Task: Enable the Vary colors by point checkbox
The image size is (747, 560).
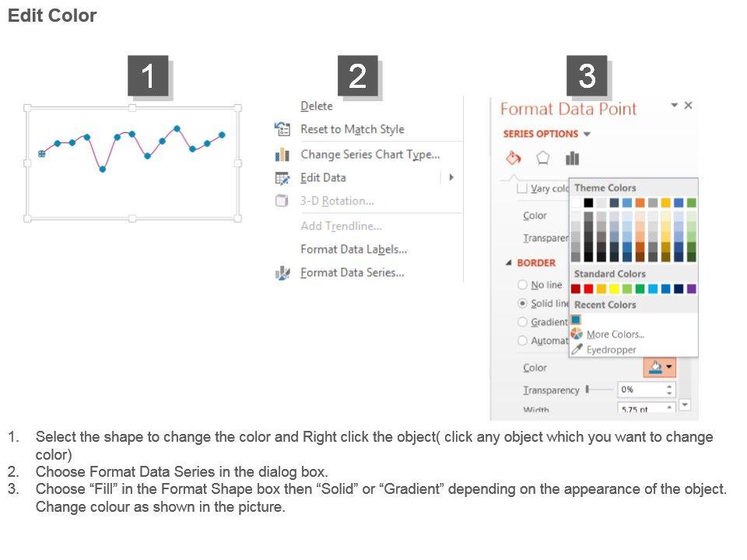Action: (x=522, y=188)
